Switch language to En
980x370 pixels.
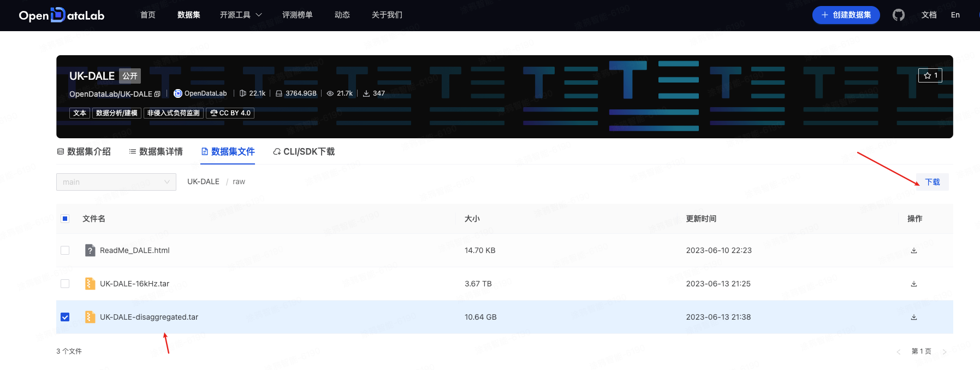[x=955, y=15]
